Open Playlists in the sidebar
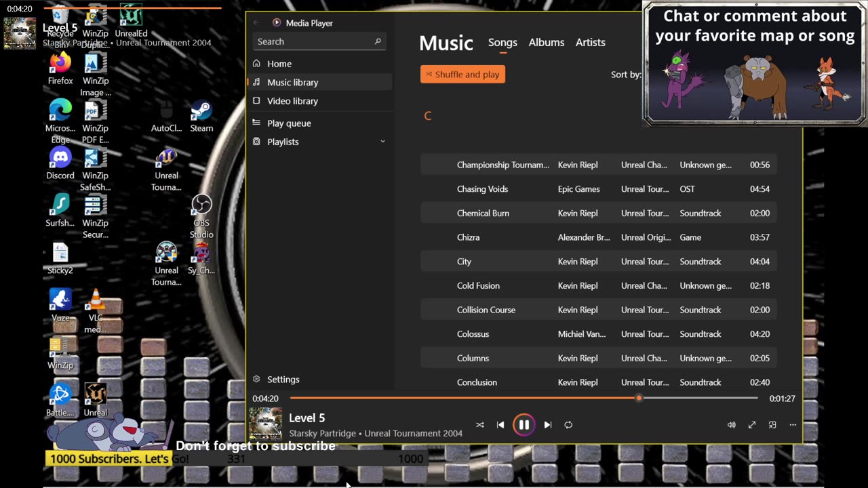 (319, 142)
